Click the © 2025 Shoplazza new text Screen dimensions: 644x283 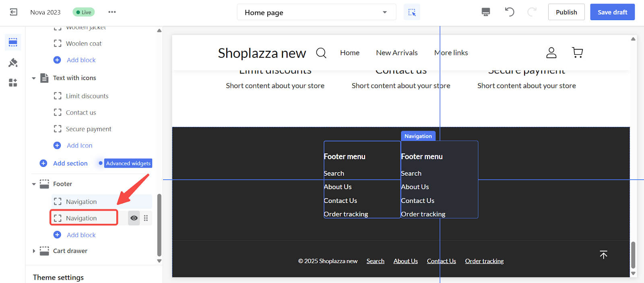[328, 261]
